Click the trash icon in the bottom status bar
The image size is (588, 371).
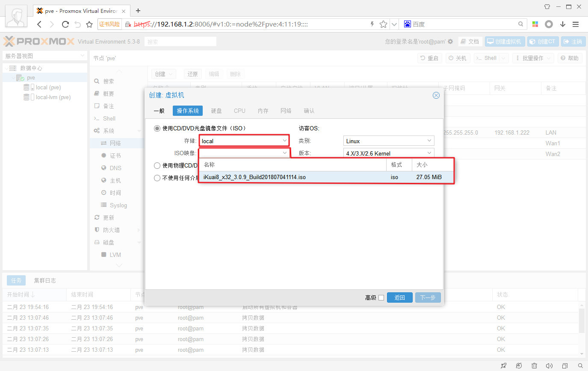coord(535,366)
